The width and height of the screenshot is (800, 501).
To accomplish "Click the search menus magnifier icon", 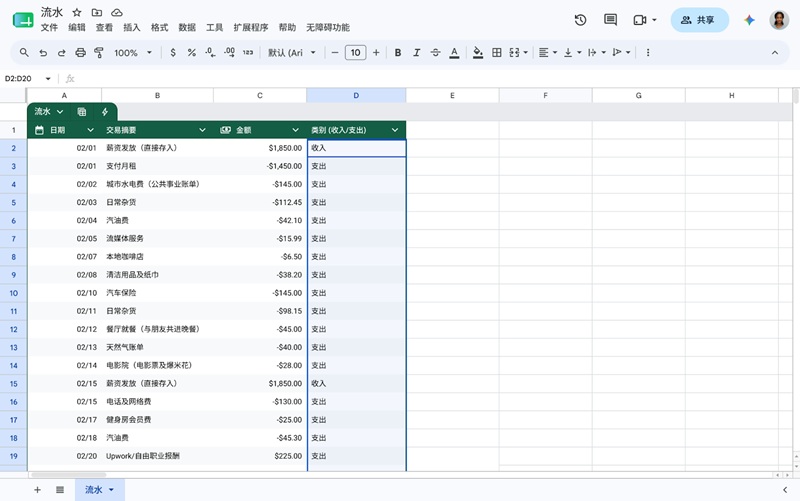I will 24,53.
